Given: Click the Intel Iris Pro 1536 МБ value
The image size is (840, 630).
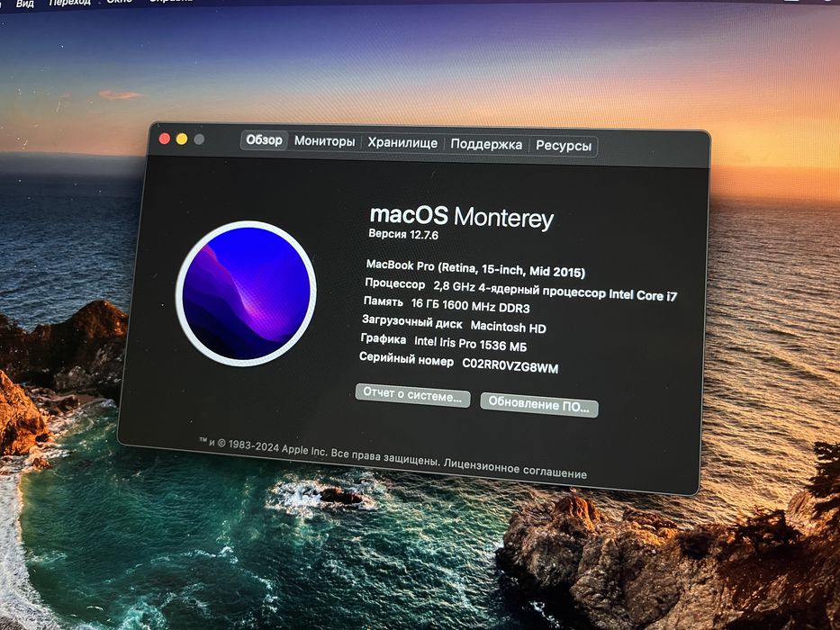Looking at the screenshot, I should click(x=470, y=344).
